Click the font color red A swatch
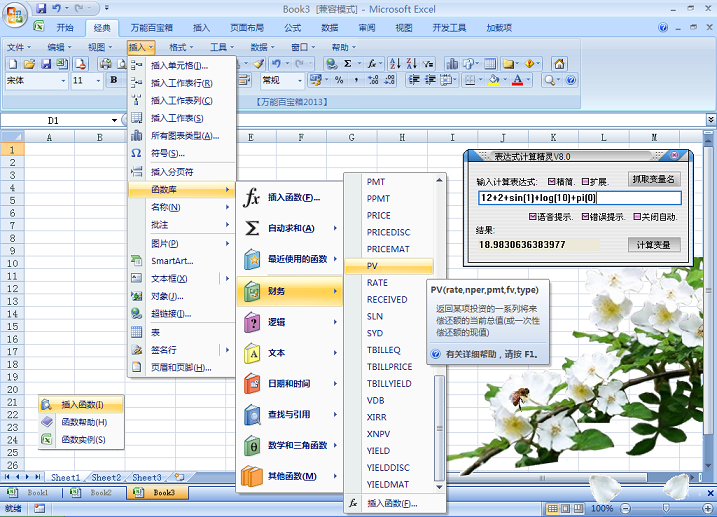Screen dimensions: 717x517 point(517,80)
